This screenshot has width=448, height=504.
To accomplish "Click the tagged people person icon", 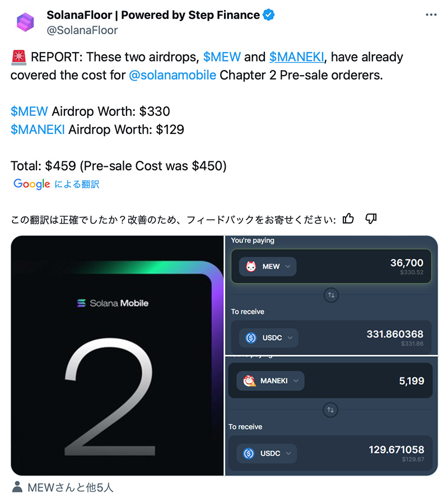I will [x=17, y=487].
